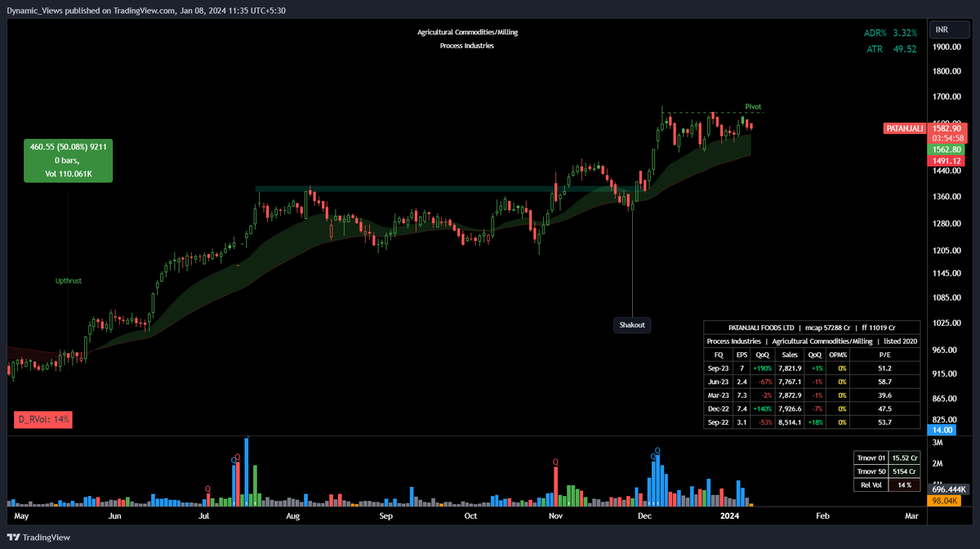The image size is (980, 549).
Task: Click the 51.2 P/E cell
Action: [x=885, y=368]
